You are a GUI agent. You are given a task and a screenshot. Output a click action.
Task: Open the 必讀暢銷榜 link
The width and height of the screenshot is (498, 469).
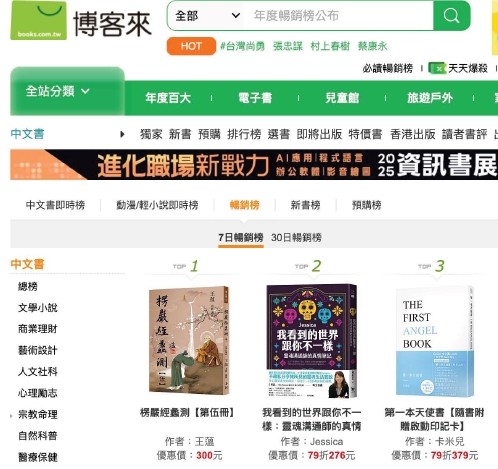[x=388, y=68]
